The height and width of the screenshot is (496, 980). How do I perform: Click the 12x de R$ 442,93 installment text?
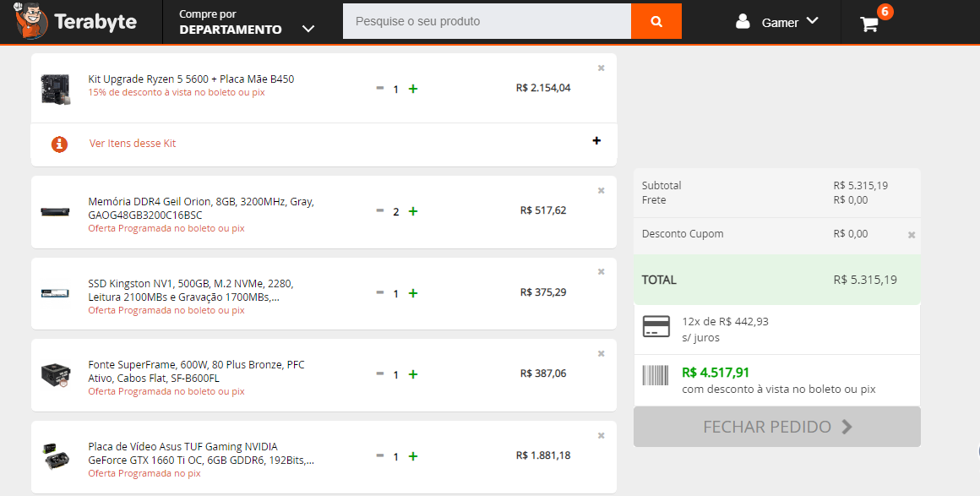point(725,322)
